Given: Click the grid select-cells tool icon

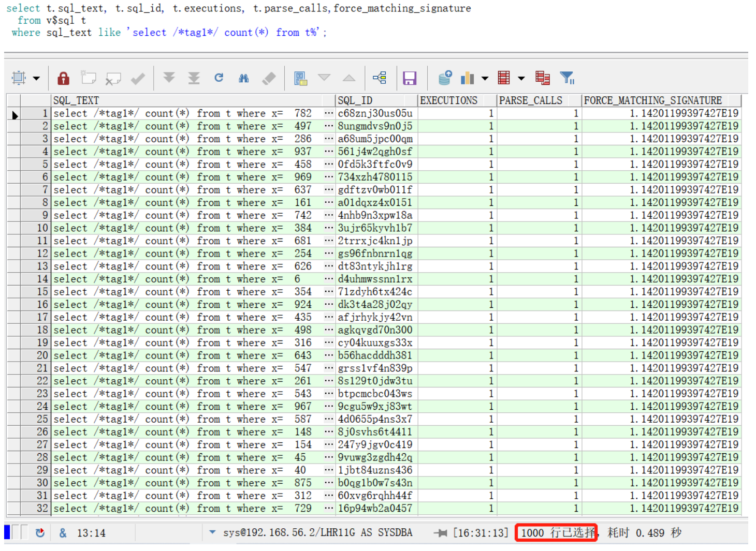Looking at the screenshot, I should 19,78.
